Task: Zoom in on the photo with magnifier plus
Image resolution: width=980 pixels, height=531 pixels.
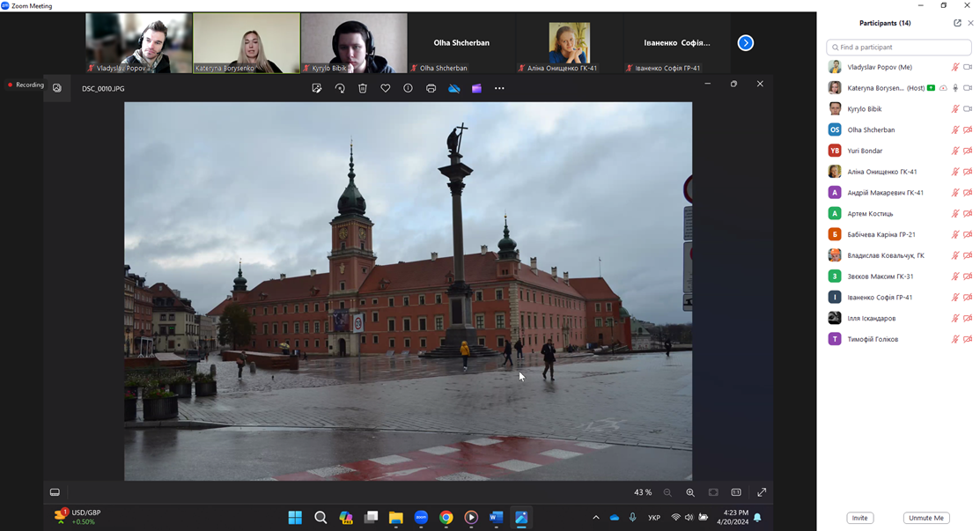Action: tap(690, 492)
